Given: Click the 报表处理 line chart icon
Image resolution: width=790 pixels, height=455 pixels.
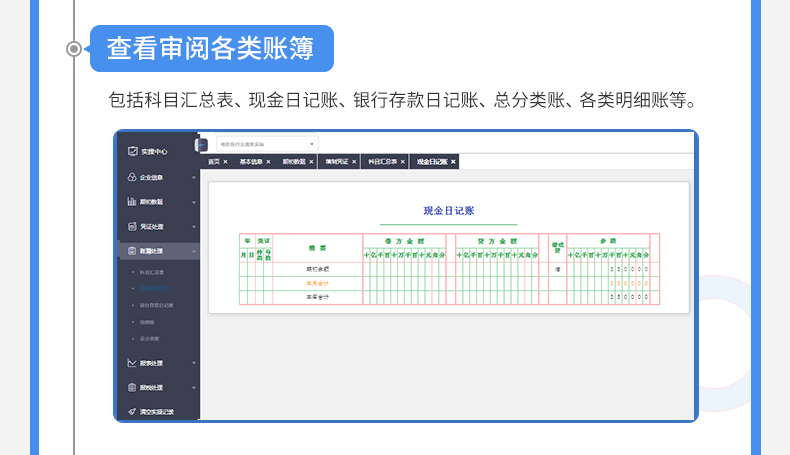Looking at the screenshot, I should pyautogui.click(x=132, y=363).
